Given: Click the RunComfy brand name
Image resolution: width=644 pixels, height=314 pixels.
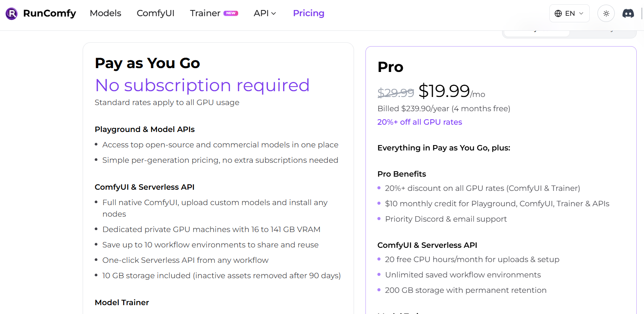Looking at the screenshot, I should [x=50, y=13].
